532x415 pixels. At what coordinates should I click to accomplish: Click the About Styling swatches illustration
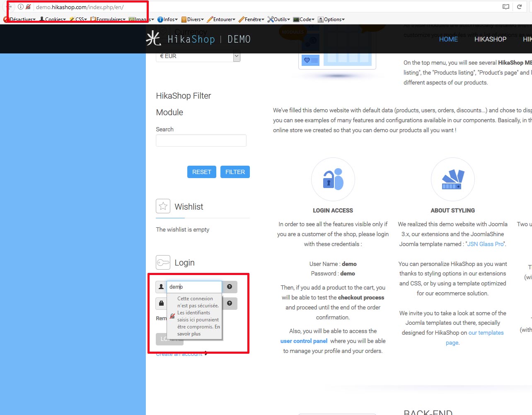[x=453, y=179]
